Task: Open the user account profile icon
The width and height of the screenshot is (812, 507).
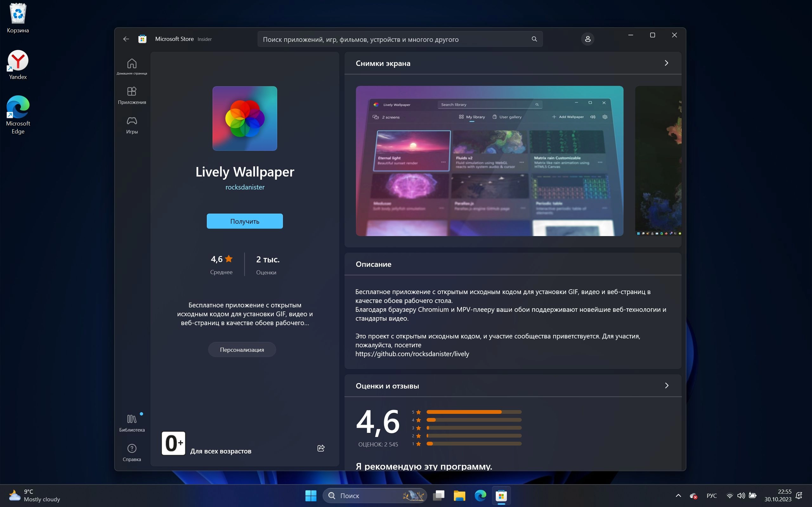Action: pos(587,39)
